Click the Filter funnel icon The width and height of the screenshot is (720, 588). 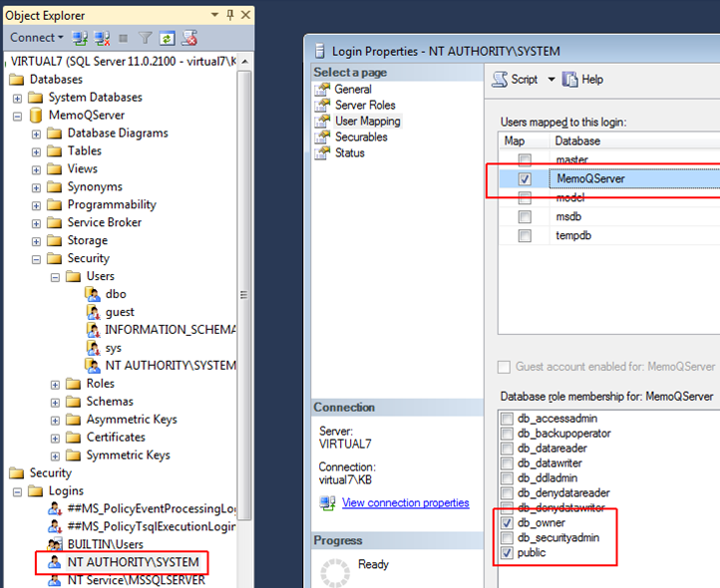point(145,38)
